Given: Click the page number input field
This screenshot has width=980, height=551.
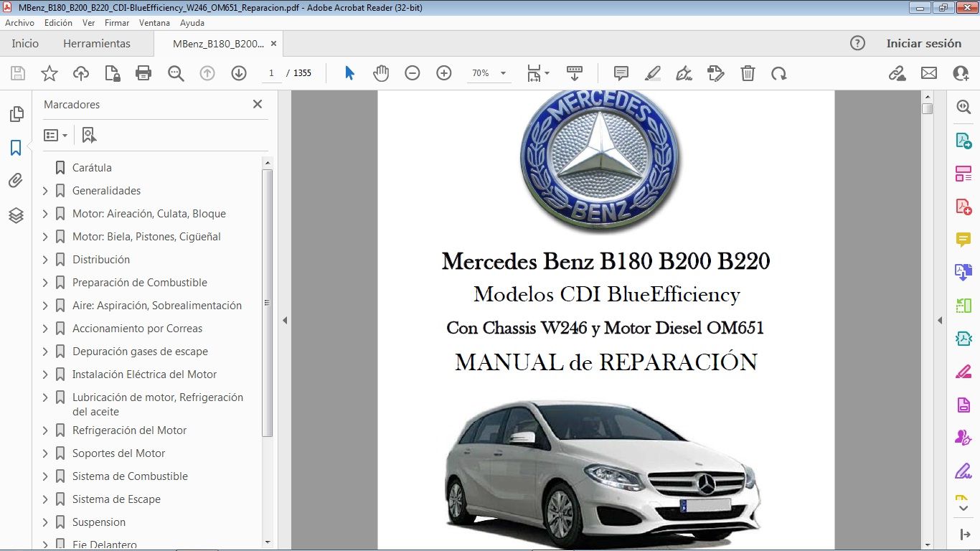Looking at the screenshot, I should click(x=270, y=72).
